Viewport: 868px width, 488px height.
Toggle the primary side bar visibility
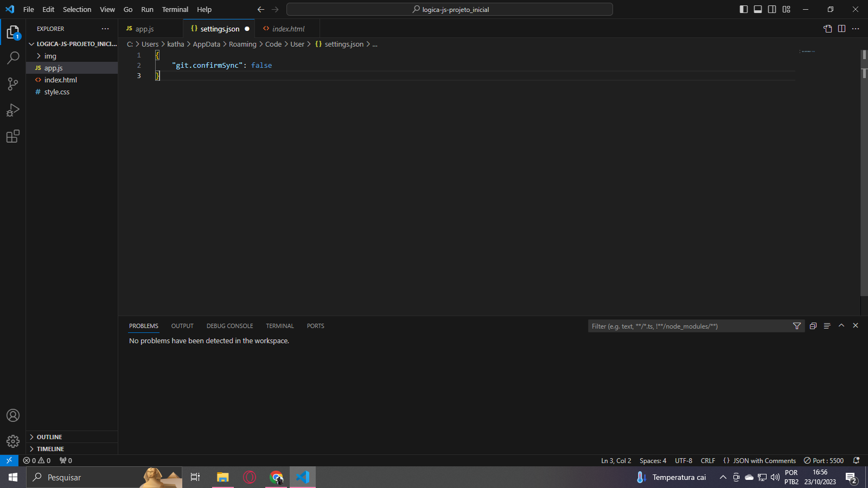click(x=744, y=9)
